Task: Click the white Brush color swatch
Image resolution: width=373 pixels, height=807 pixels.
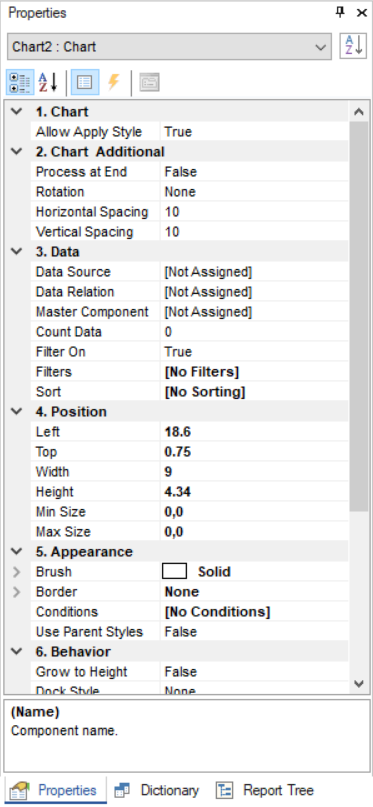Action: pos(174,572)
